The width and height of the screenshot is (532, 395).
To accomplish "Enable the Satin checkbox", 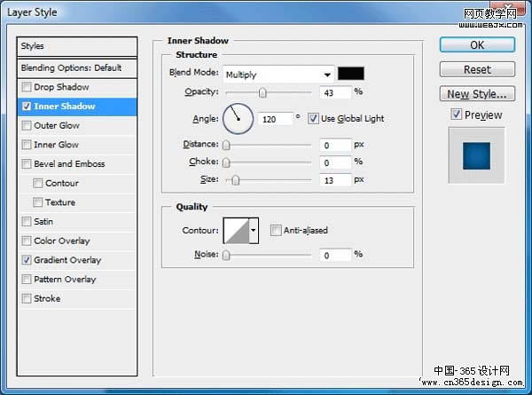I will (x=26, y=221).
